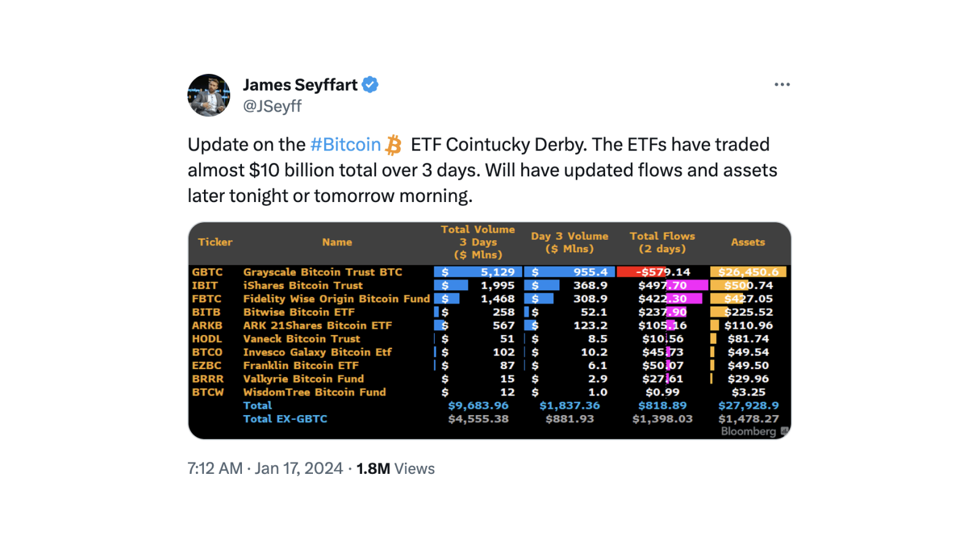Viewport: 980px width, 551px height.
Task: Click the 1.8M Views count
Action: [x=396, y=468]
